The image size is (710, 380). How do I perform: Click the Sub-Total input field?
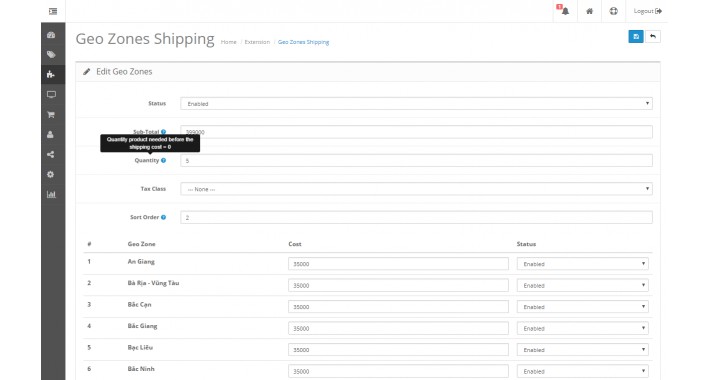click(416, 132)
